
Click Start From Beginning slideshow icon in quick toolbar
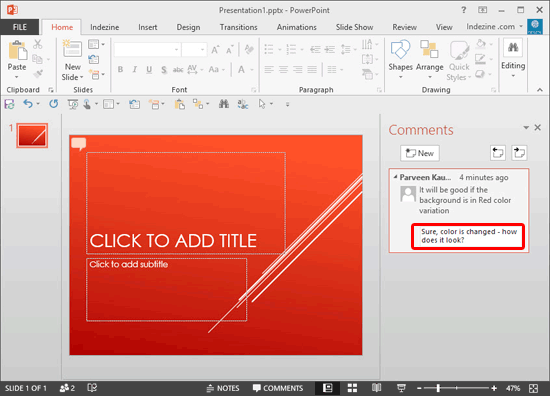click(x=73, y=104)
